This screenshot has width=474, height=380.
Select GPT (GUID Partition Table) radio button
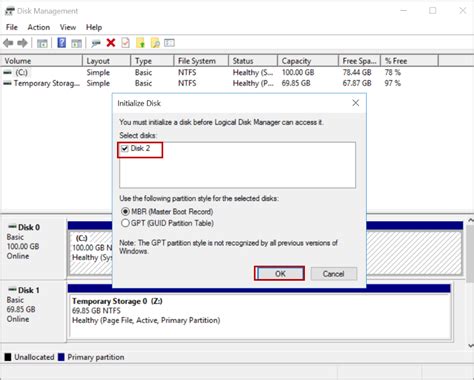coord(125,223)
